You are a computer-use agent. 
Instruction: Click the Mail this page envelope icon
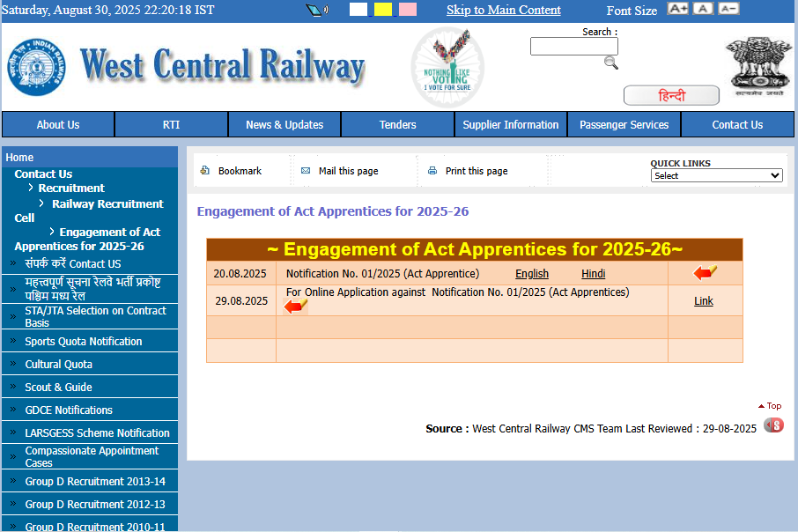[306, 171]
